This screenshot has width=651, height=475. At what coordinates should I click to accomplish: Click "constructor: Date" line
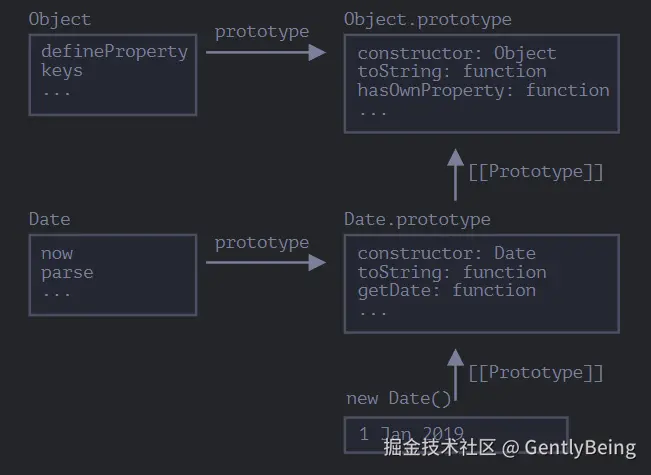tap(446, 253)
